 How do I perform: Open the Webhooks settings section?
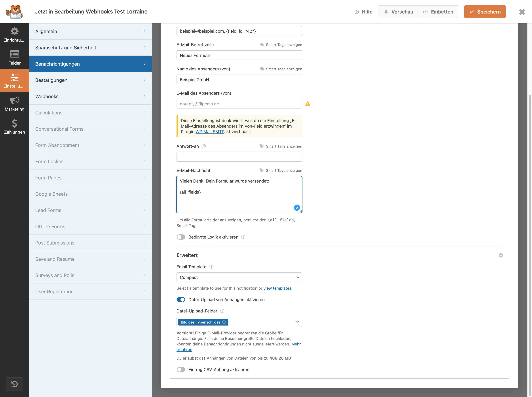point(90,96)
